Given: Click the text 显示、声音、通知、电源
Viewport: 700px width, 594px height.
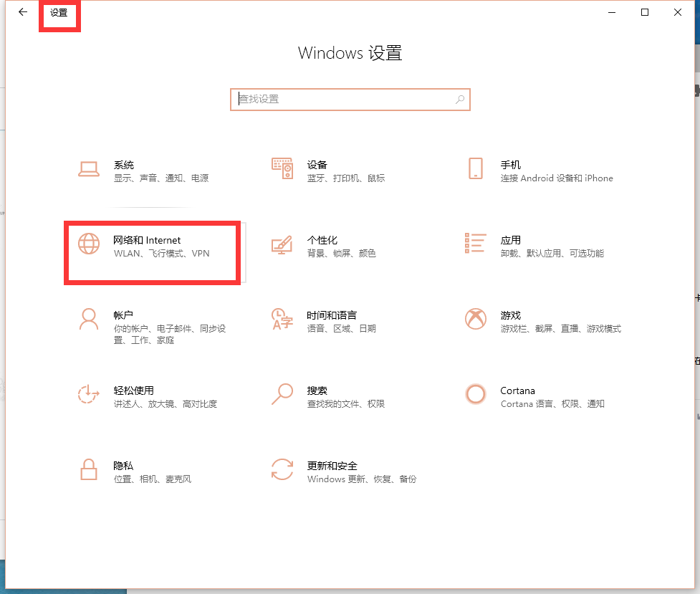Looking at the screenshot, I should tap(161, 178).
